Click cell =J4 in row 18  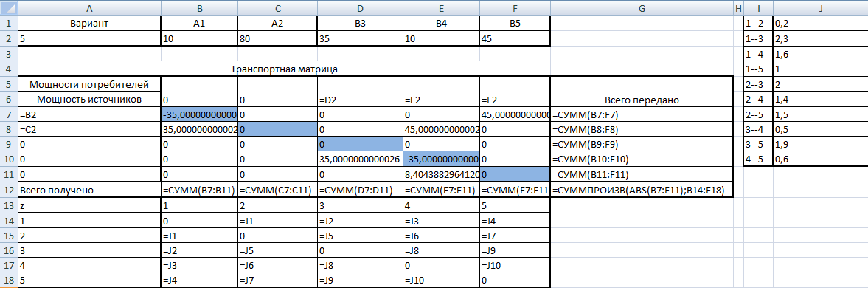200,281
